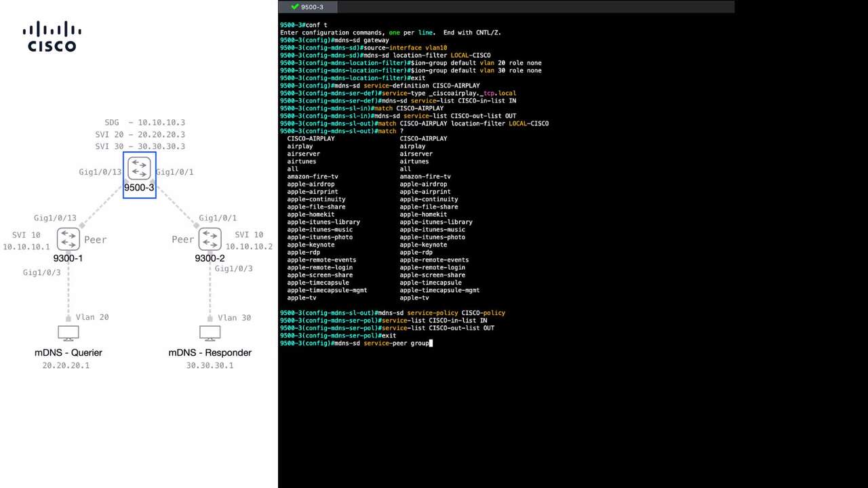Click the conf t command line

(x=304, y=25)
